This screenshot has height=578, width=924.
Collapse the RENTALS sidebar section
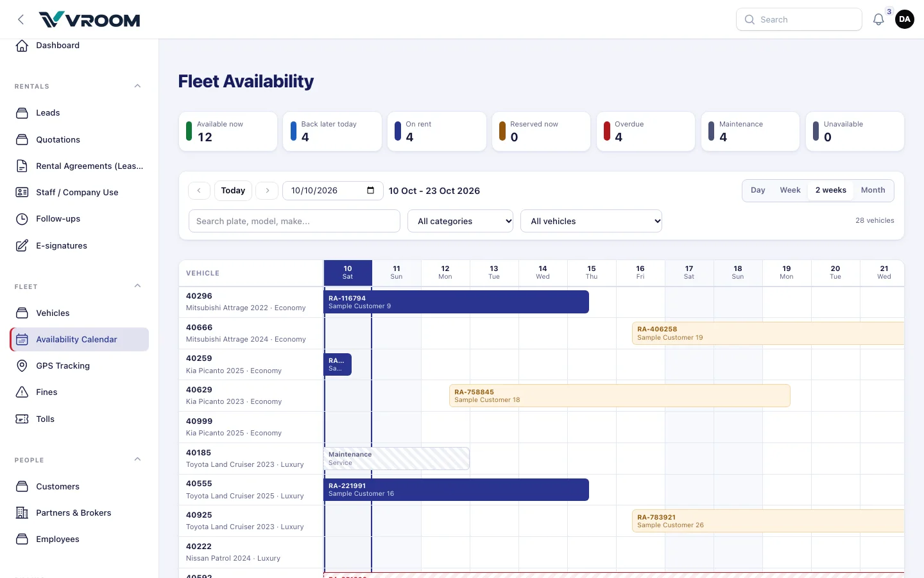(137, 86)
